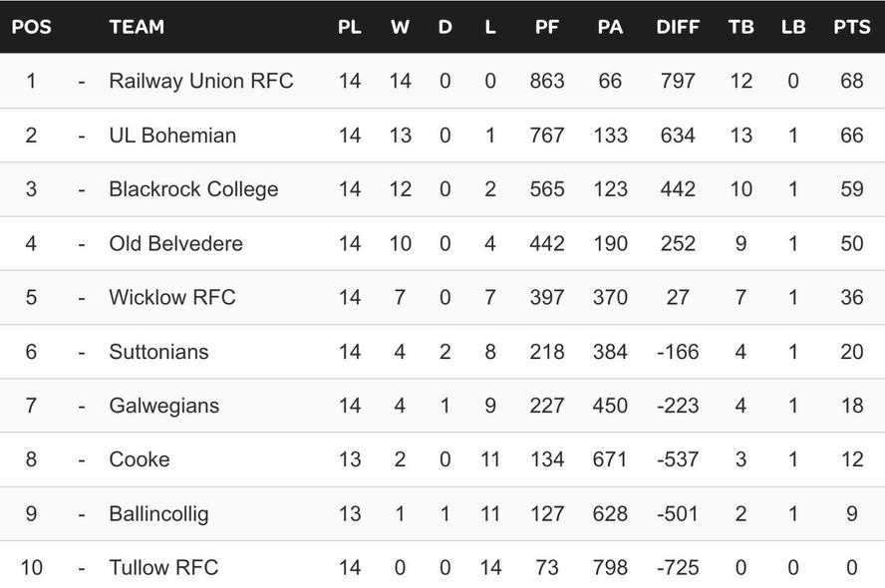Screen dimensions: 885x588
Task: Open the UL Bohemian team link
Action: tap(172, 135)
